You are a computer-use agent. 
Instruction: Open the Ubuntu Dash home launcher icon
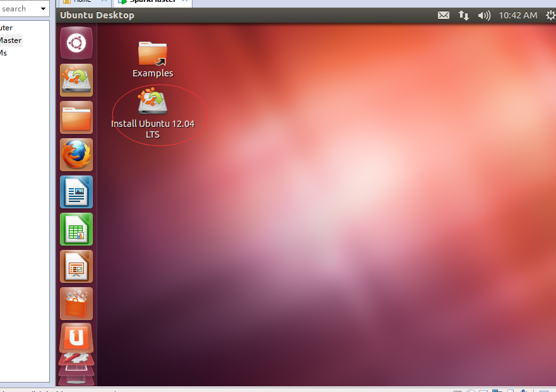[76, 43]
